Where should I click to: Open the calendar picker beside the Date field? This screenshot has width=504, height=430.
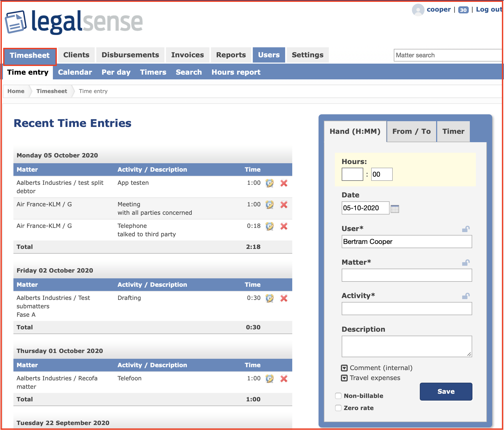[x=395, y=208]
